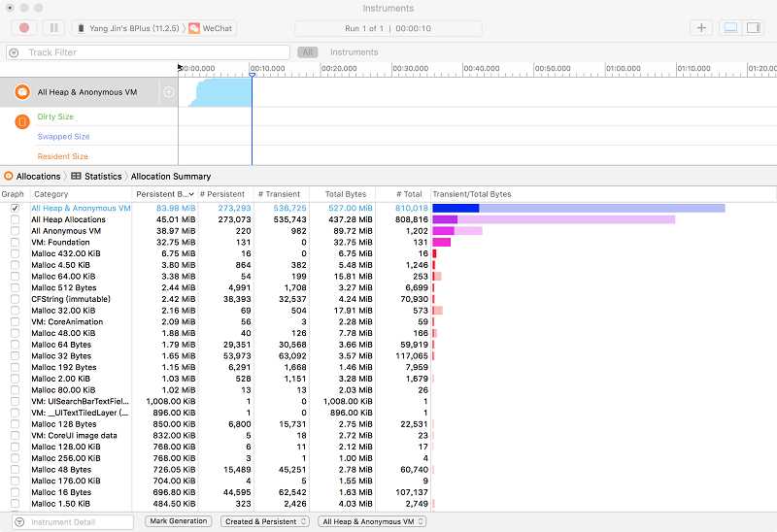The height and width of the screenshot is (532, 777).
Task: Add a track with the plus on Allocations
Action: [168, 92]
